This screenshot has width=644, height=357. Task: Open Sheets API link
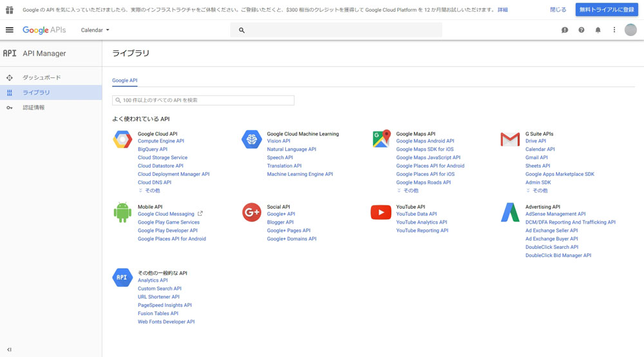pyautogui.click(x=538, y=166)
